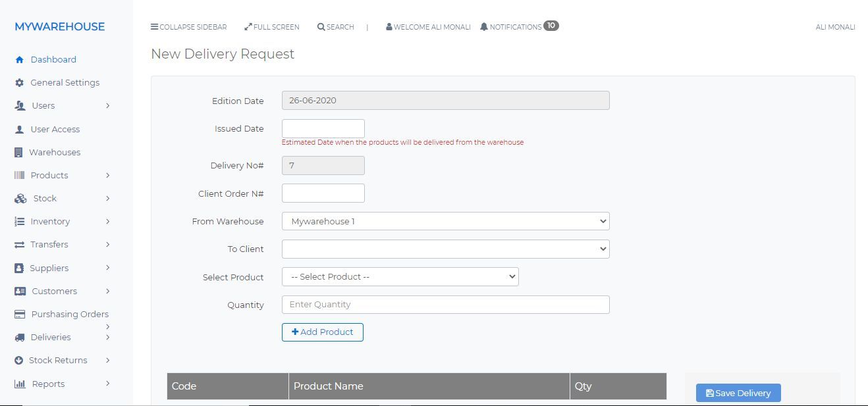The image size is (868, 406).
Task: Collapse the sidebar via the top bar
Action: 189,27
